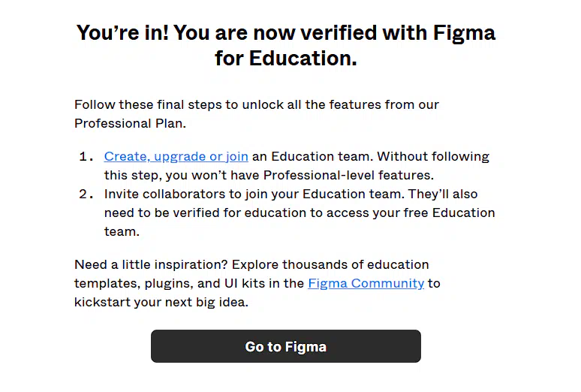Click the "Need a little inspiration?" text
Image resolution: width=581 pixels, height=392 pixels.
pos(151,265)
